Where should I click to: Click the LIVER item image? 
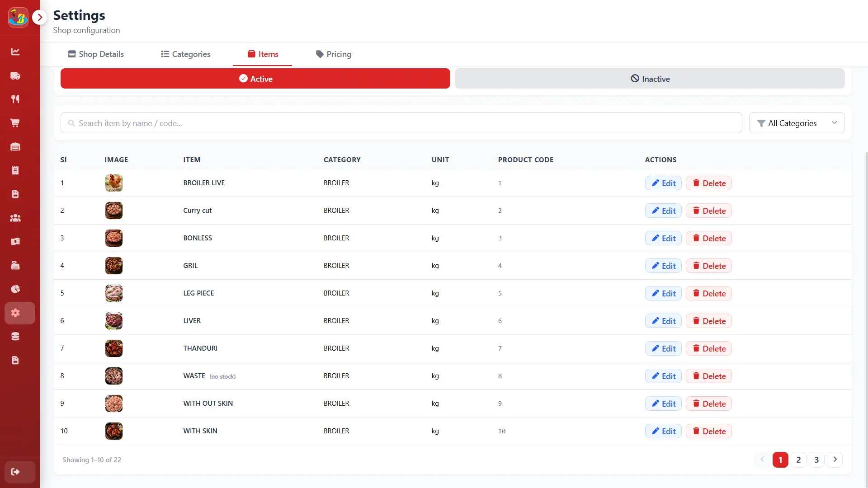click(114, 321)
